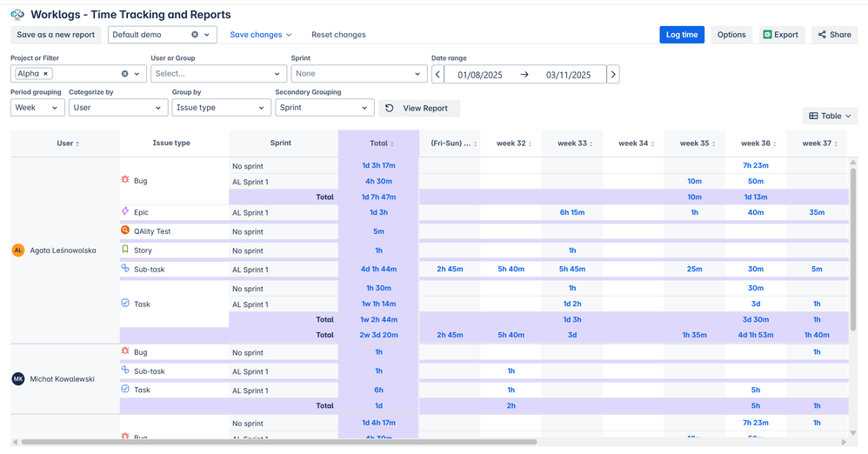Sort by the week 33 column
This screenshot has width=868, height=454.
click(x=571, y=144)
